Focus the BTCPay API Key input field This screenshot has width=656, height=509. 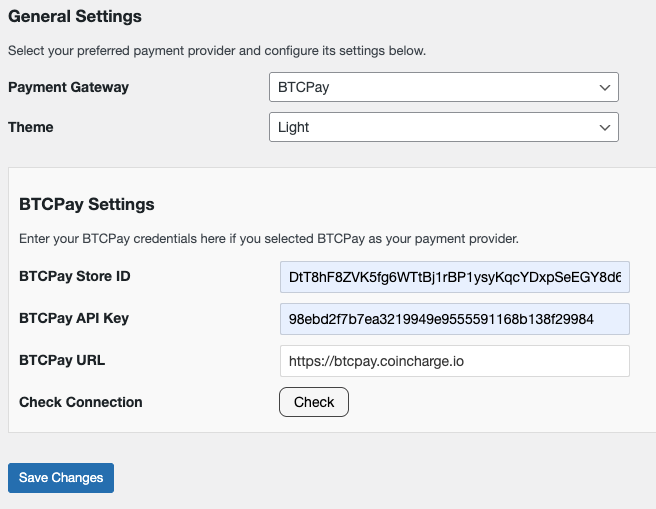click(x=455, y=319)
